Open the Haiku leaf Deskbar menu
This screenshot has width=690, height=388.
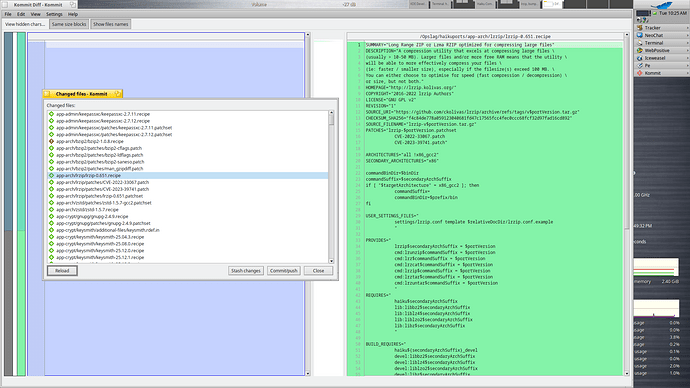coord(661,5)
